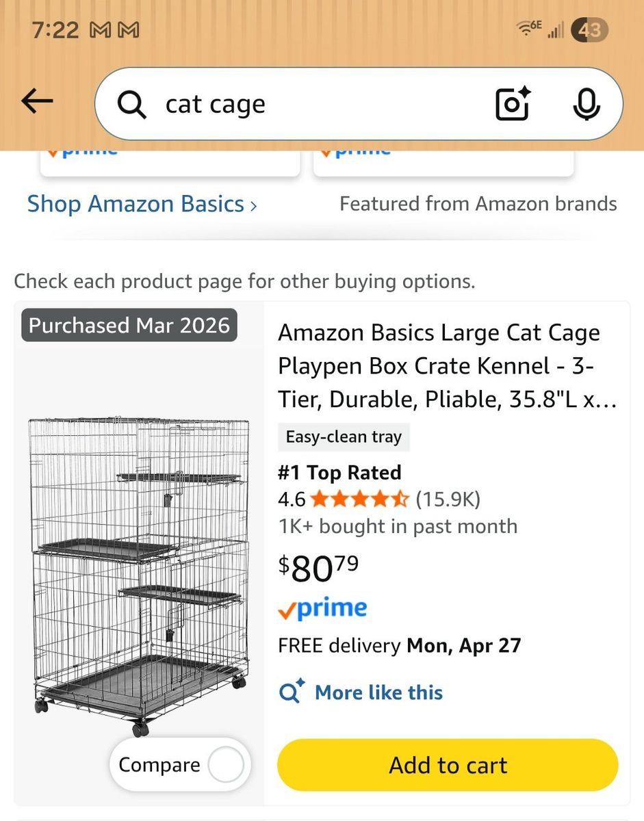Tap the $80.79 price
Screen dimensions: 644x821
(318, 567)
